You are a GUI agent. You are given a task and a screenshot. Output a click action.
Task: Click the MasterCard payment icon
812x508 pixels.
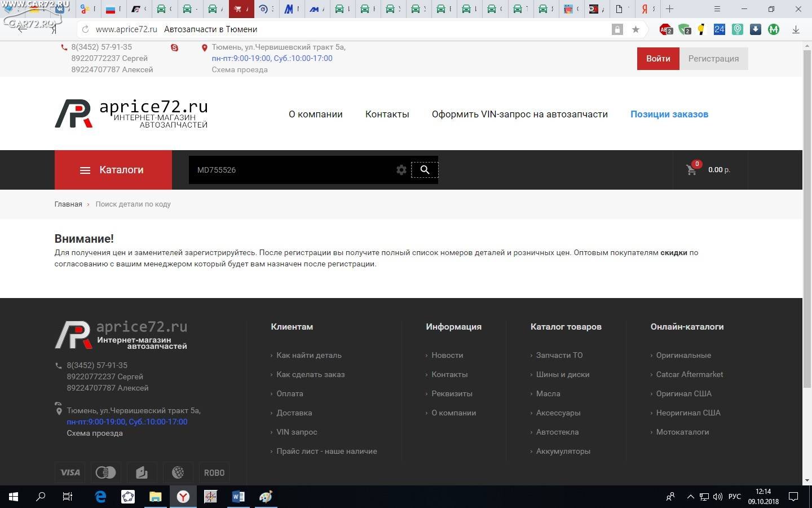[x=105, y=472]
